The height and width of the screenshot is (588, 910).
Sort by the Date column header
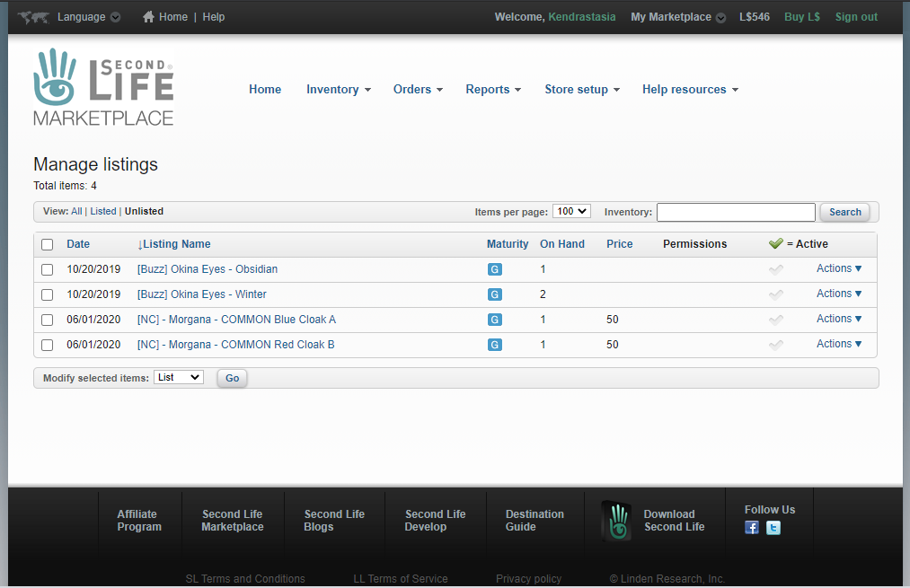[78, 244]
